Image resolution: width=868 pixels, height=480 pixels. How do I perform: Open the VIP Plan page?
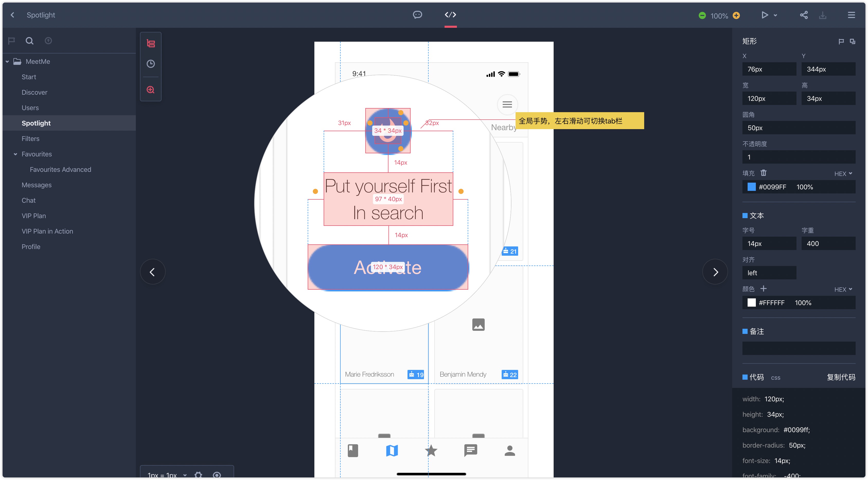tap(34, 216)
